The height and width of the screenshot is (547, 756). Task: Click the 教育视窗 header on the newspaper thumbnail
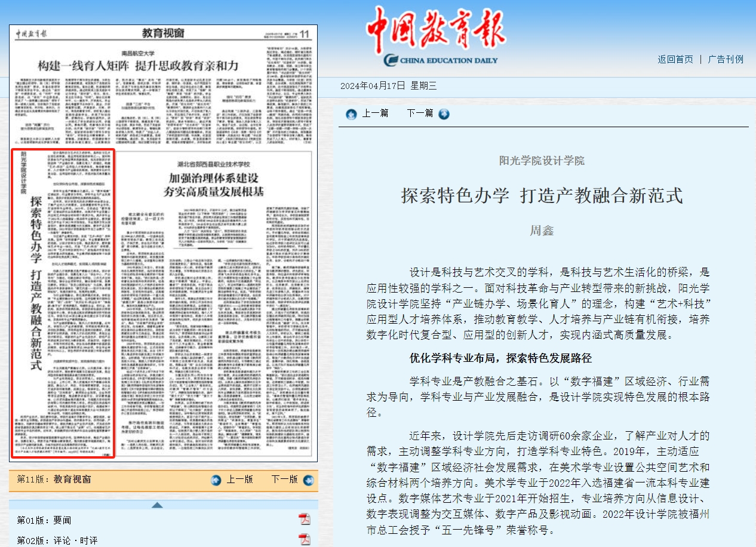click(x=163, y=32)
